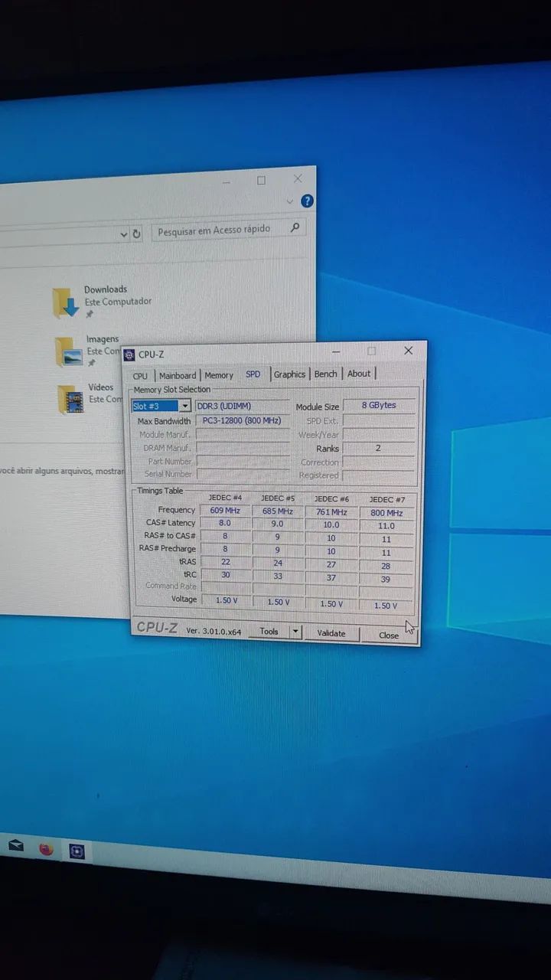Click the Tools button in CPU-Z
The image size is (551, 980).
click(x=269, y=632)
